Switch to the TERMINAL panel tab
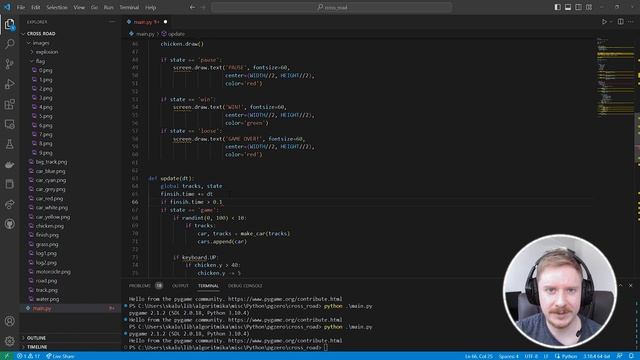The height and width of the screenshot is (360, 640). pos(208,286)
